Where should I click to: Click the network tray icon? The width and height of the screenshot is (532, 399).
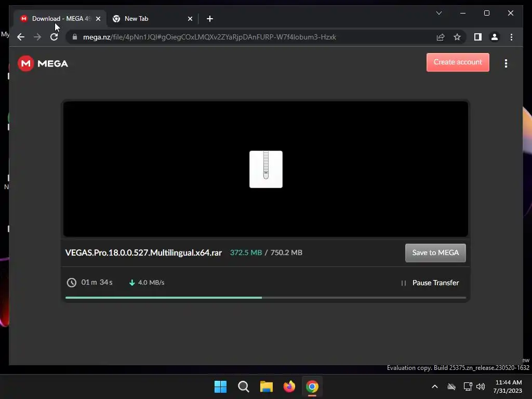point(468,387)
